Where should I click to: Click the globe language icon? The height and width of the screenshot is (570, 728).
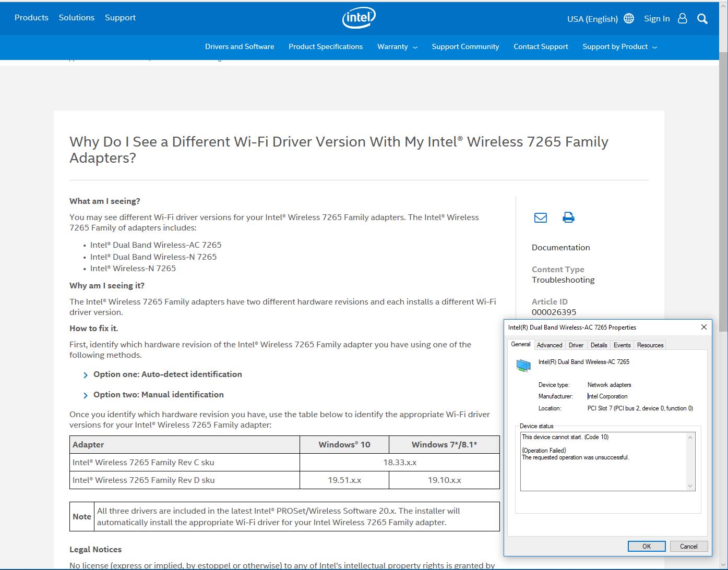(x=629, y=19)
